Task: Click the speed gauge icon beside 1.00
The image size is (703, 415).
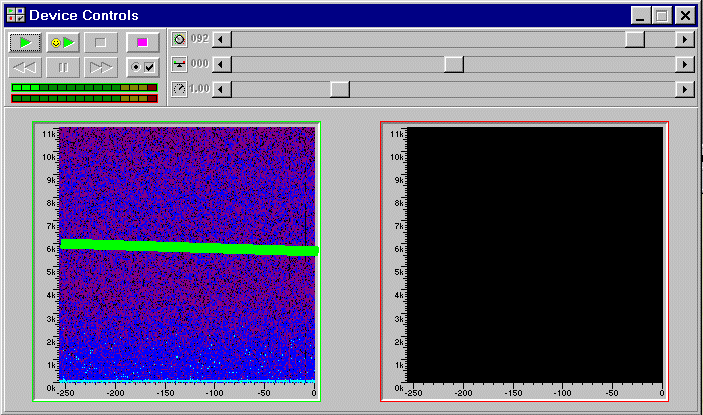Action: (x=179, y=89)
